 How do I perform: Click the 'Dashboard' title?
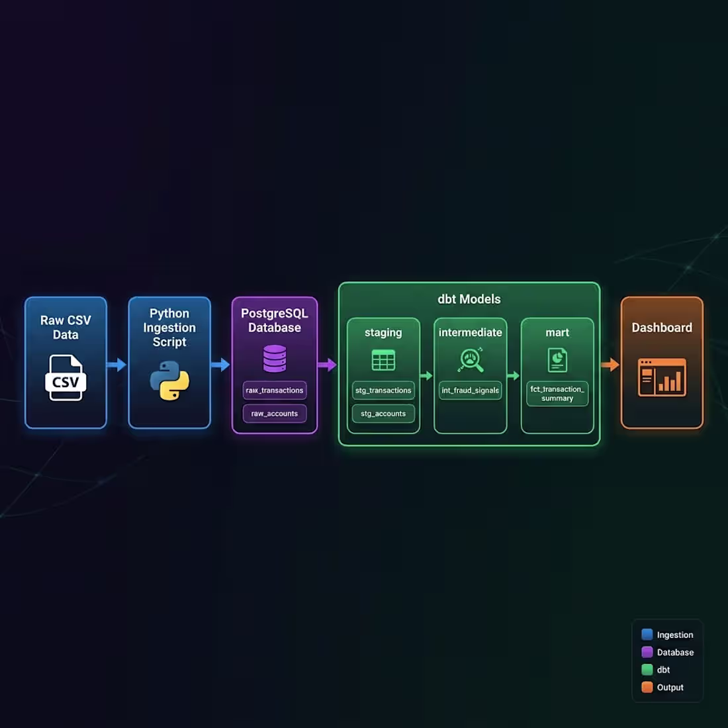662,328
